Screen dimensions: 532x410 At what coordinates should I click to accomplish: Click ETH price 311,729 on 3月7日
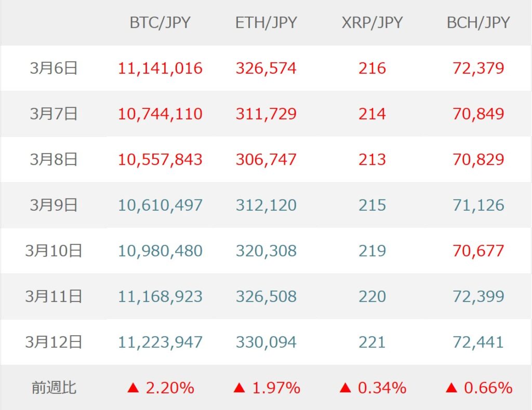pos(266,114)
